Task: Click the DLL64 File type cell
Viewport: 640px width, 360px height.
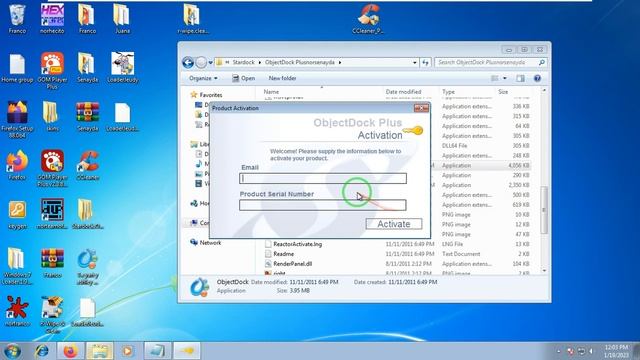Action: click(x=455, y=146)
